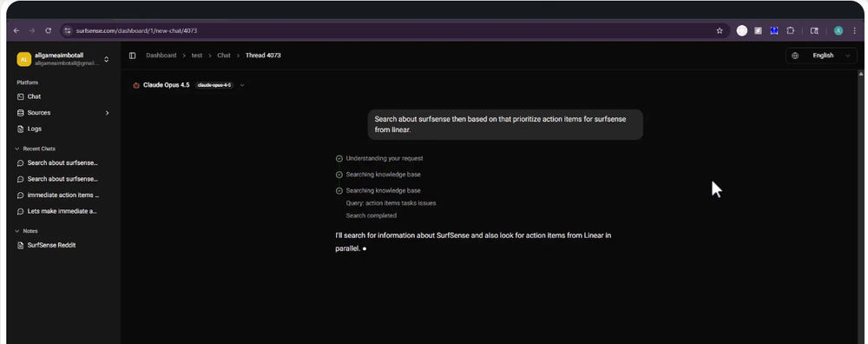
Task: Click 'Understanding your request' step
Action: coord(385,158)
